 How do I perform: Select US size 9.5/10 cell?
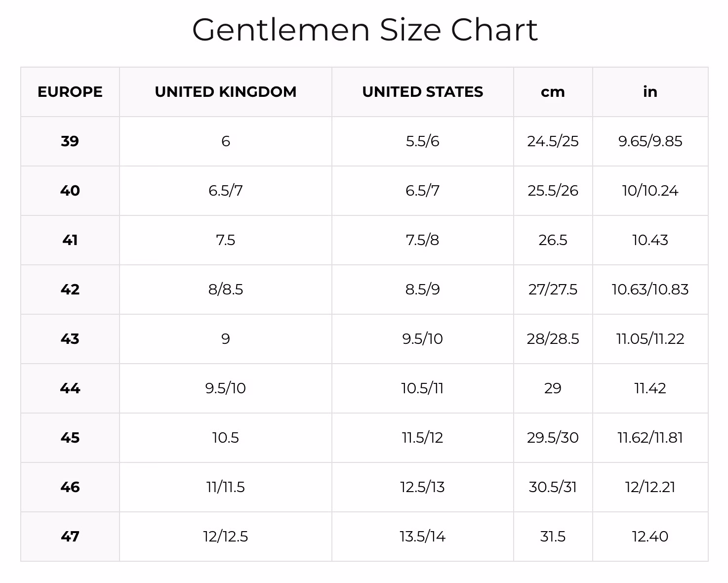click(x=422, y=339)
